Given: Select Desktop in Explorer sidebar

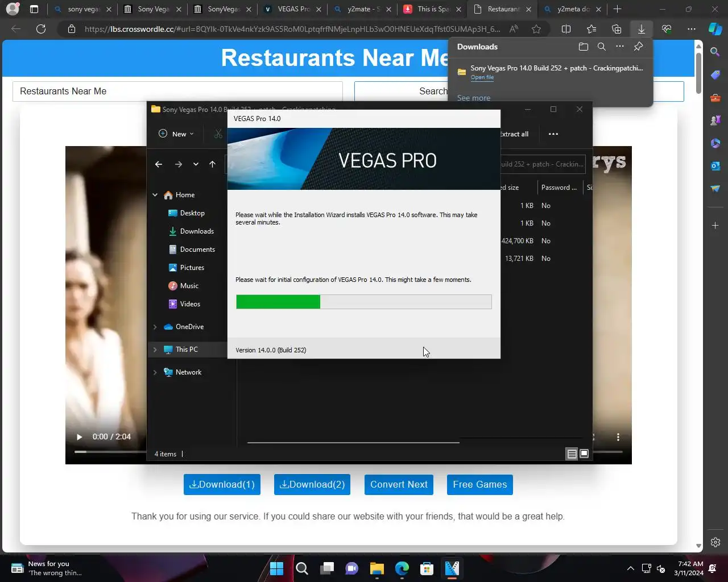Looking at the screenshot, I should coord(192,213).
